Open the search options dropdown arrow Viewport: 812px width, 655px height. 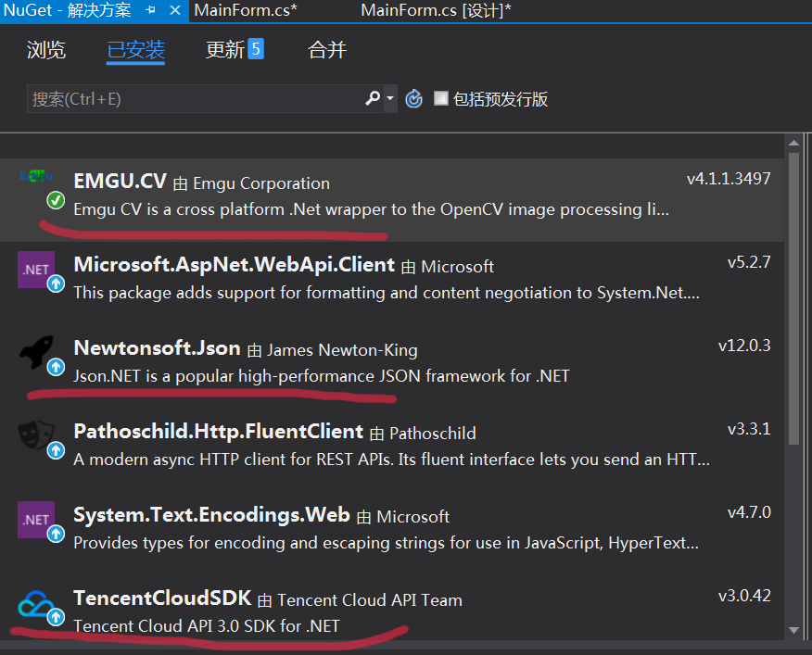[x=390, y=98]
